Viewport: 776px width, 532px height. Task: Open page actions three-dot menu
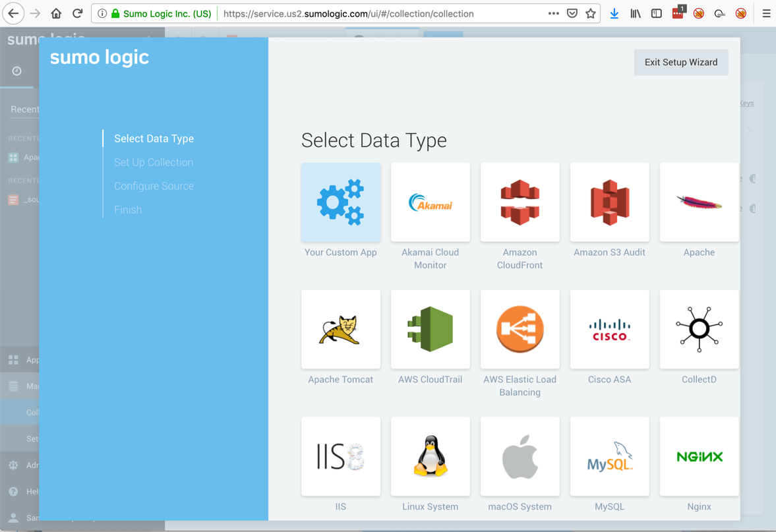553,13
